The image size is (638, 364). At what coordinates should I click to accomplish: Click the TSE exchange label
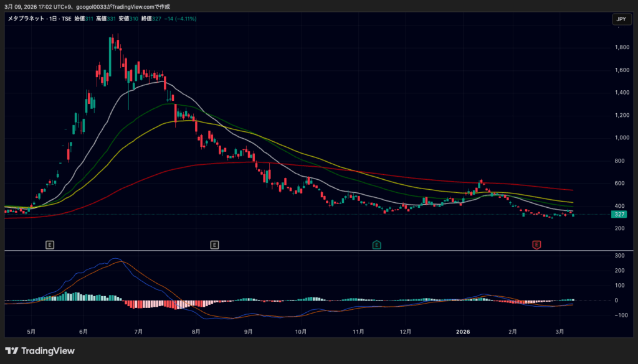click(x=67, y=19)
